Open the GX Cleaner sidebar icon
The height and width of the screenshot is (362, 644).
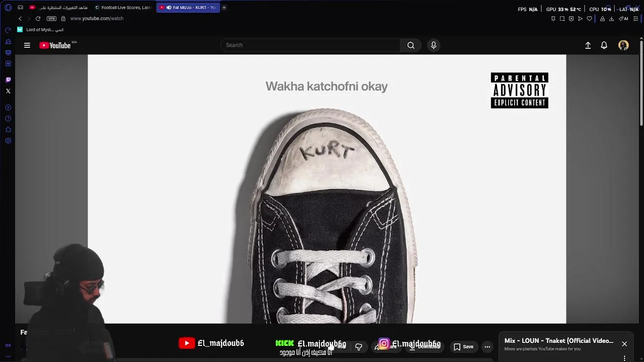[x=8, y=42]
